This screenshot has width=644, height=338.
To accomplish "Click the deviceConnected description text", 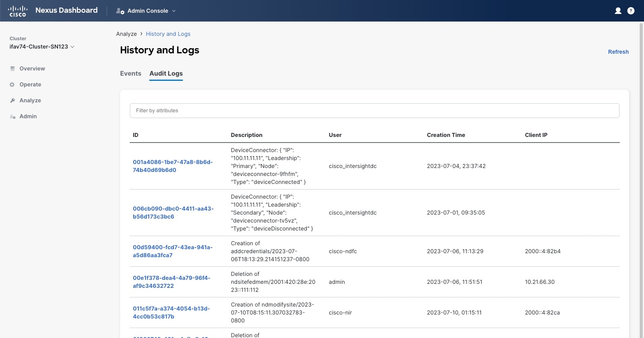I will point(268,166).
